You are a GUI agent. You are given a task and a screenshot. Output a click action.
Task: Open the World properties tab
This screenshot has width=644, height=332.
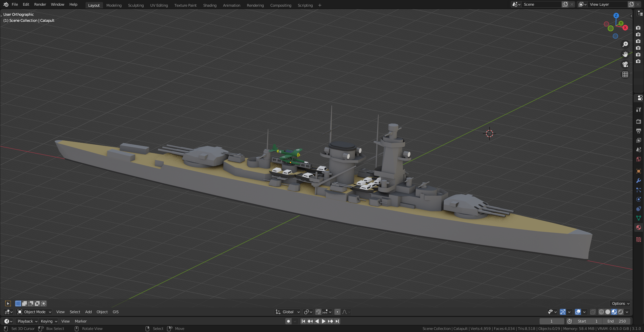click(638, 159)
